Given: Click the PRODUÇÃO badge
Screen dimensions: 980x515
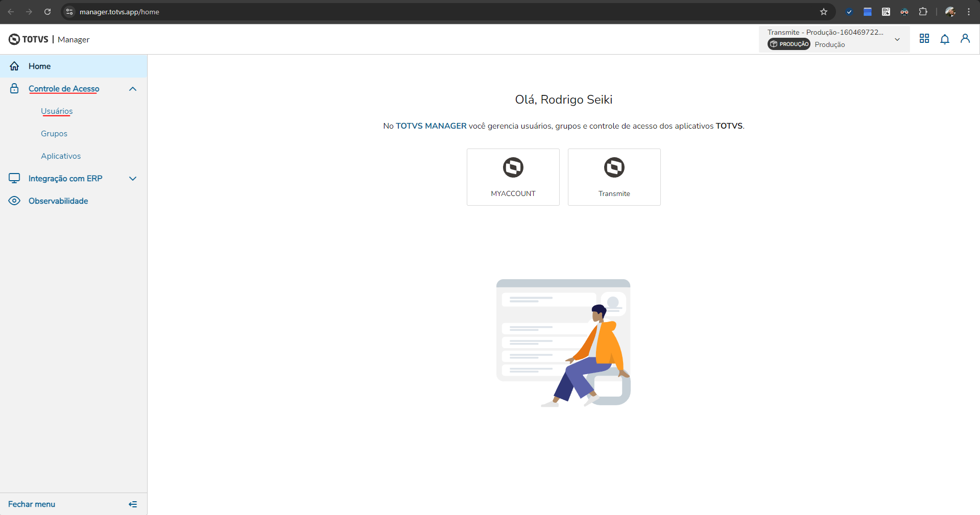Looking at the screenshot, I should [789, 44].
